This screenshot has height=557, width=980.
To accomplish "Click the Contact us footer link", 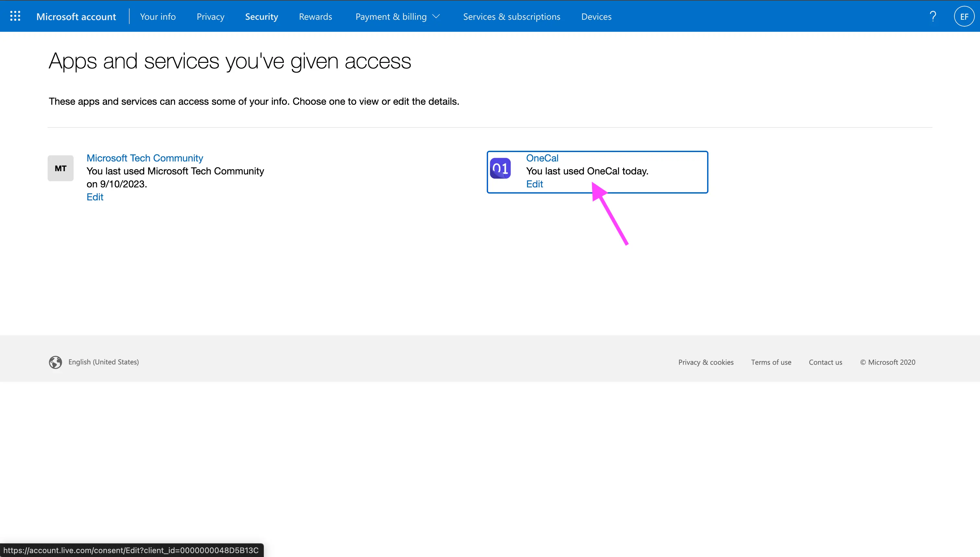I will pos(826,362).
